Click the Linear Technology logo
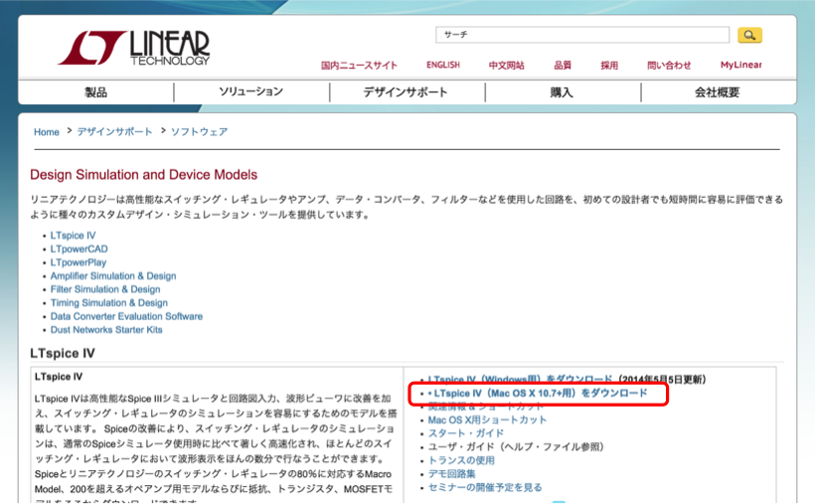The image size is (815, 504). coord(134,48)
